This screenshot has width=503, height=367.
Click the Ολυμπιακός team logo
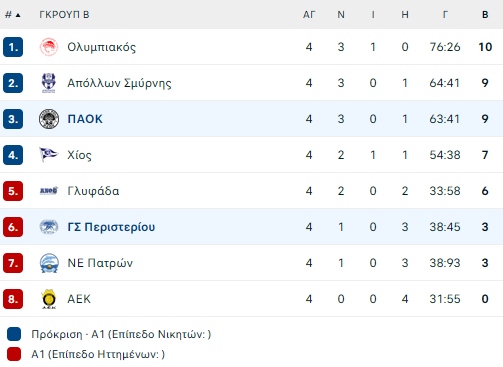(x=49, y=47)
